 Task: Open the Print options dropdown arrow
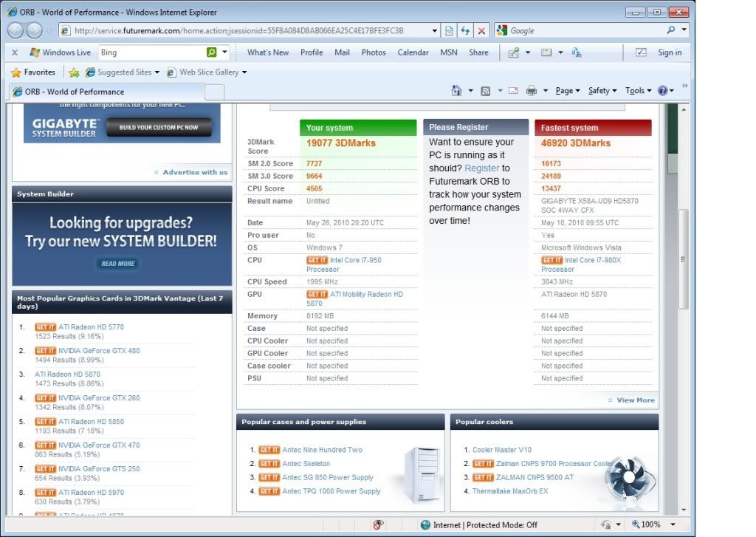tap(546, 91)
